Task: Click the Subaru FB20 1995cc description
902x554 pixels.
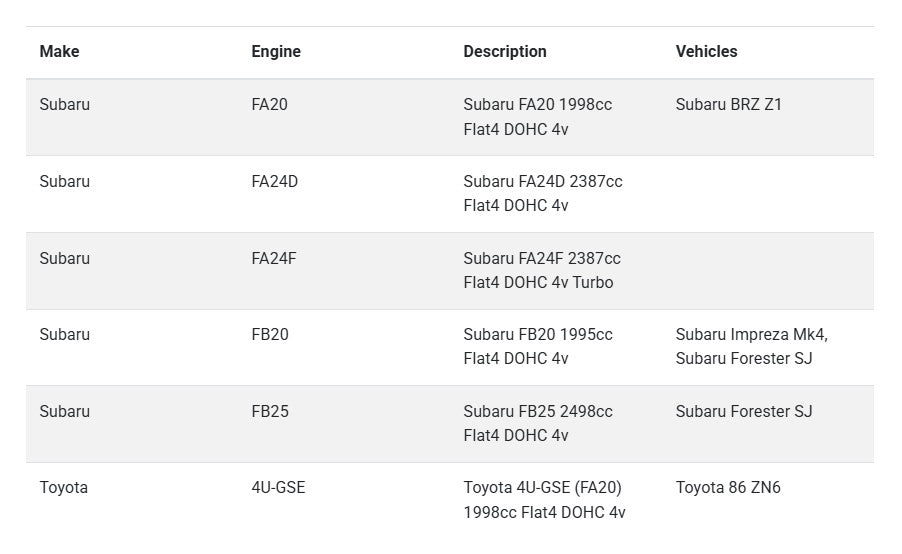Action: tap(538, 346)
